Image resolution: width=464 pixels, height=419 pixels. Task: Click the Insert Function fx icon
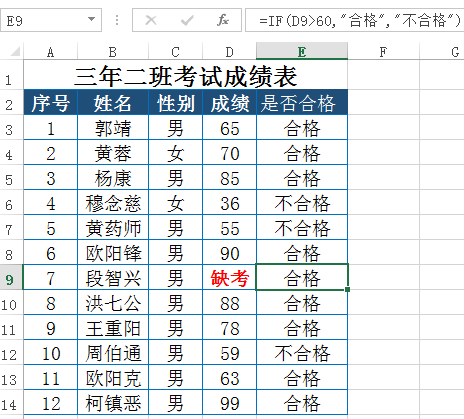coord(223,20)
